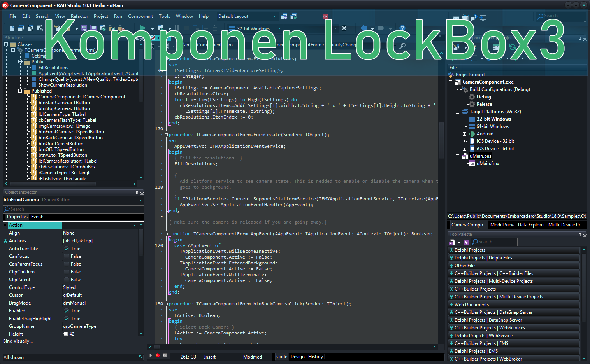Click the blue Back navigation arrow
Screen dimensions: 590x364
(363, 28)
